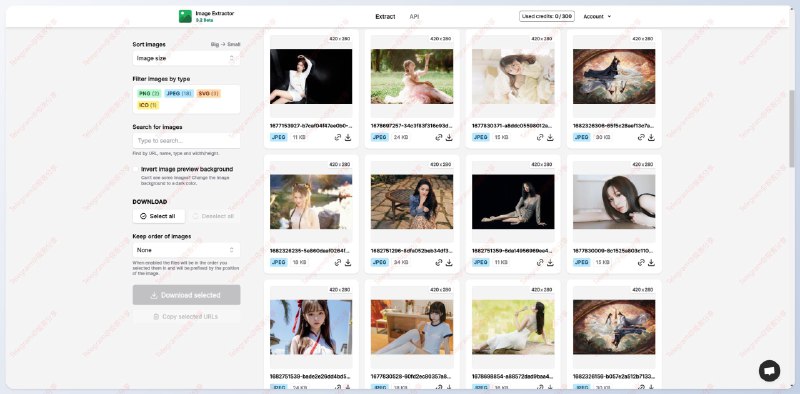
Task: Open the chat support bubble
Action: (769, 371)
